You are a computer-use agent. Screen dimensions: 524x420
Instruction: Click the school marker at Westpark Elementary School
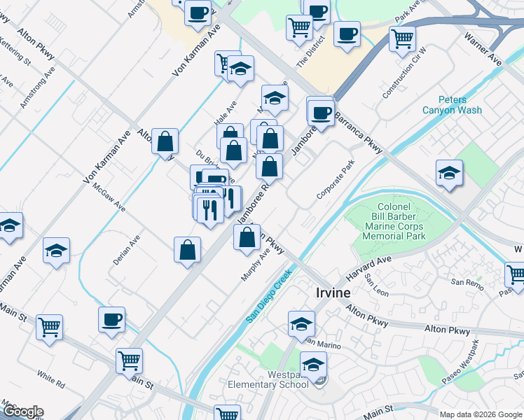pos(313,365)
